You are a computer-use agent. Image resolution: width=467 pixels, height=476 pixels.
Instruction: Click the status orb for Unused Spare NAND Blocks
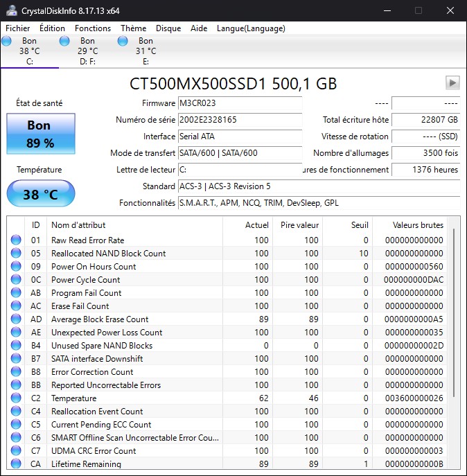pyautogui.click(x=16, y=345)
